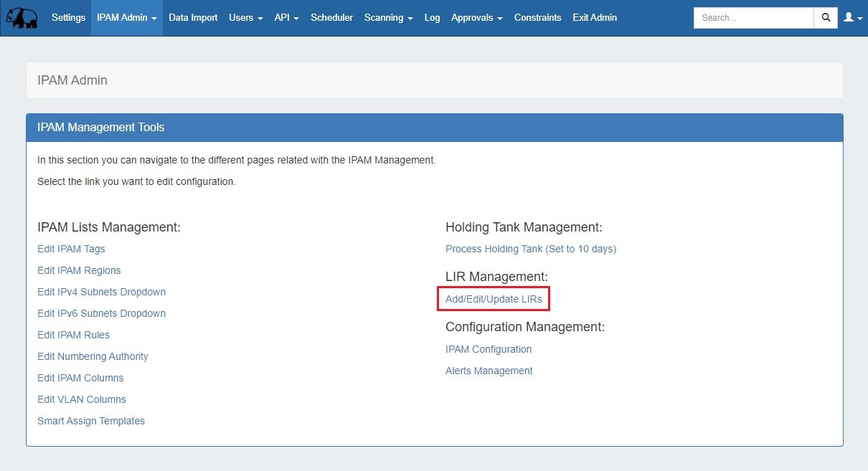The image size is (868, 471).
Task: Expand the Users dropdown menu
Action: [x=245, y=18]
